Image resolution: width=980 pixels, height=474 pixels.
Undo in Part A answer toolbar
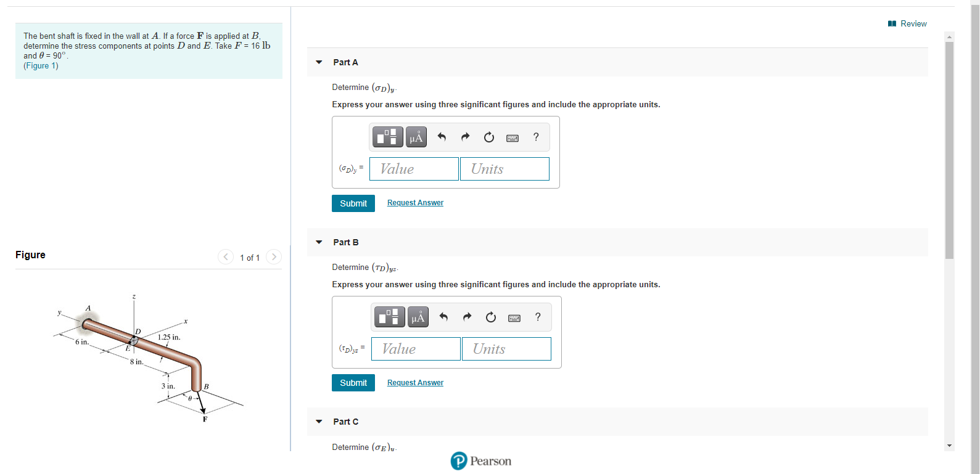tap(442, 137)
